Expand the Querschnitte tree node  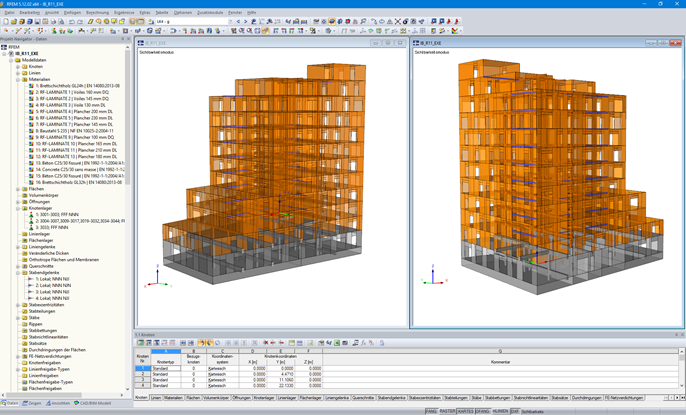[18, 266]
